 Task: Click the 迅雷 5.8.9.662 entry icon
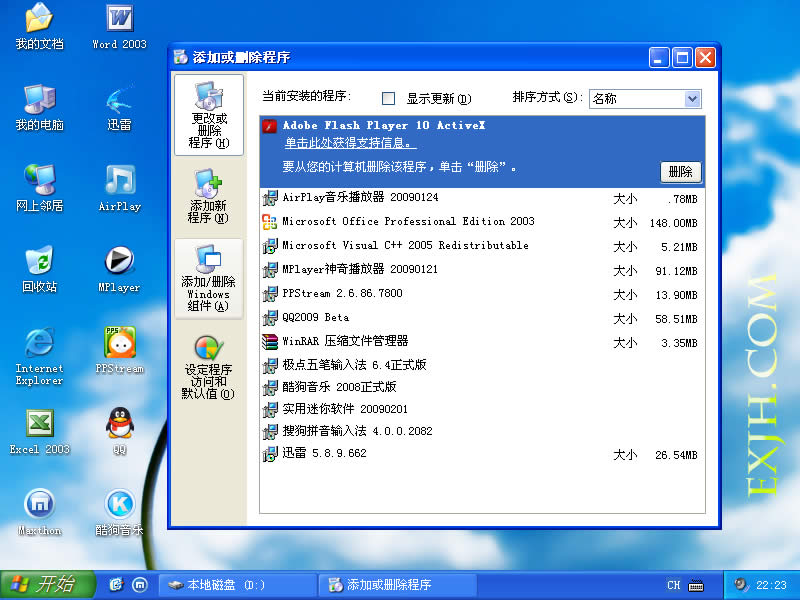coord(269,453)
